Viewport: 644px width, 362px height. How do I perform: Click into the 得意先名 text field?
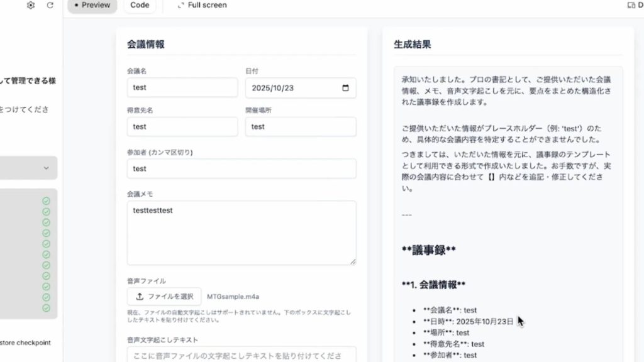tap(182, 126)
